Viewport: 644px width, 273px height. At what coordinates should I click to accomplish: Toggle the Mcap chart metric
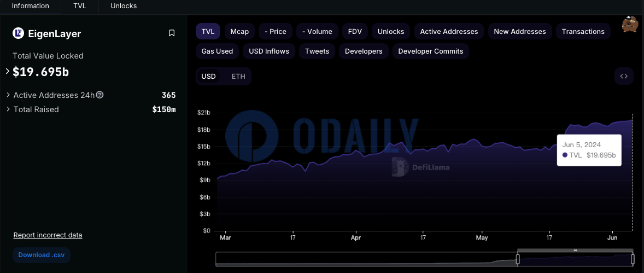pos(239,31)
